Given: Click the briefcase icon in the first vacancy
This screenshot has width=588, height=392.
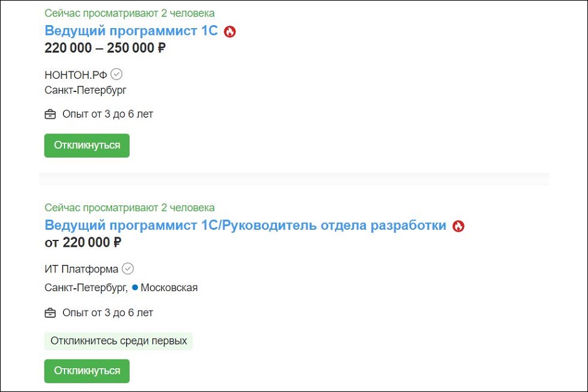Looking at the screenshot, I should pos(50,115).
